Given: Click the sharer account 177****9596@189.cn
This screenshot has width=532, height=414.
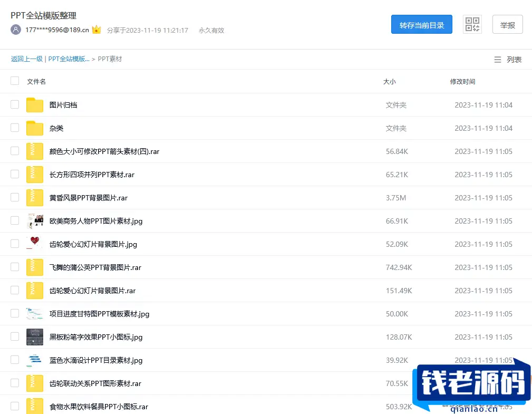Looking at the screenshot, I should (x=57, y=30).
